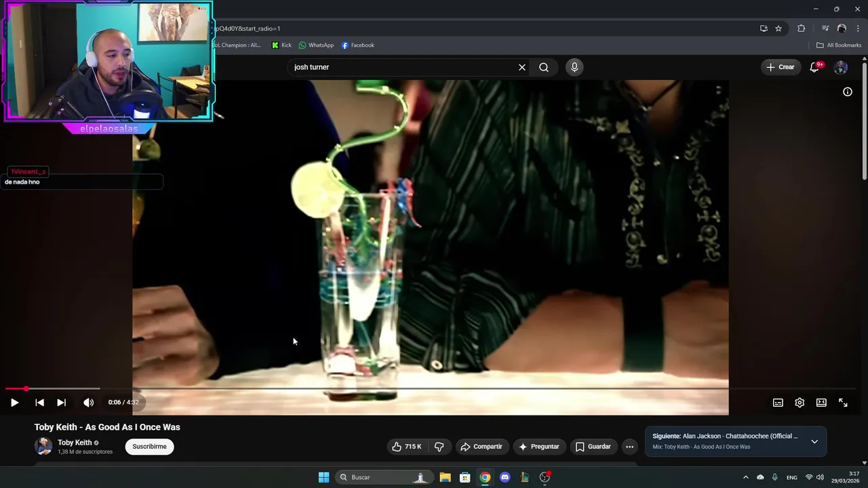Image resolution: width=868 pixels, height=488 pixels.
Task: Clear the josh turner search text
Action: point(522,67)
